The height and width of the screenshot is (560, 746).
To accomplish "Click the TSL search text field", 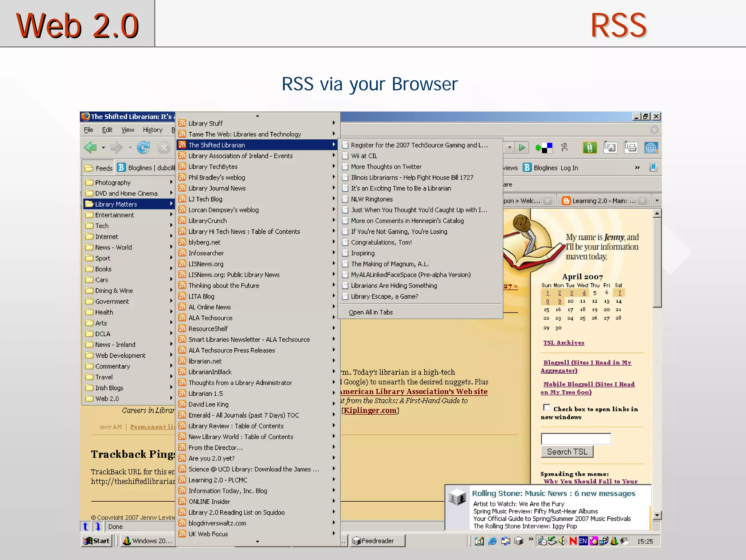I will pos(576,439).
